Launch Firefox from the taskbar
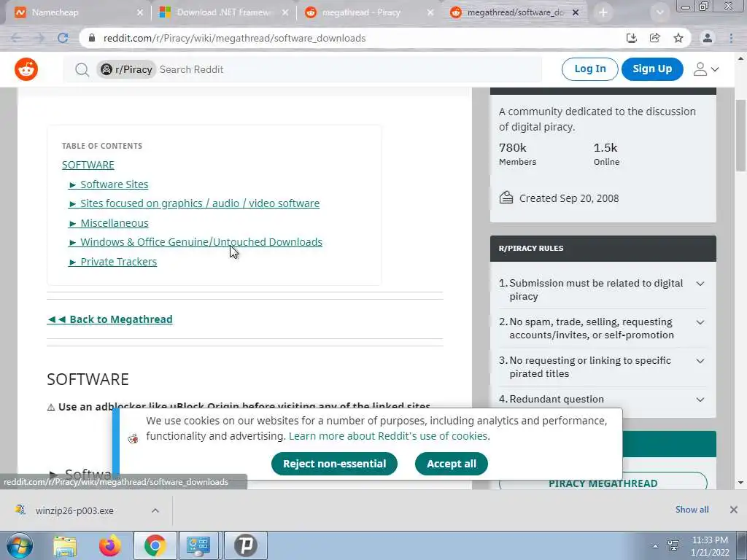The width and height of the screenshot is (747, 560). (x=109, y=545)
